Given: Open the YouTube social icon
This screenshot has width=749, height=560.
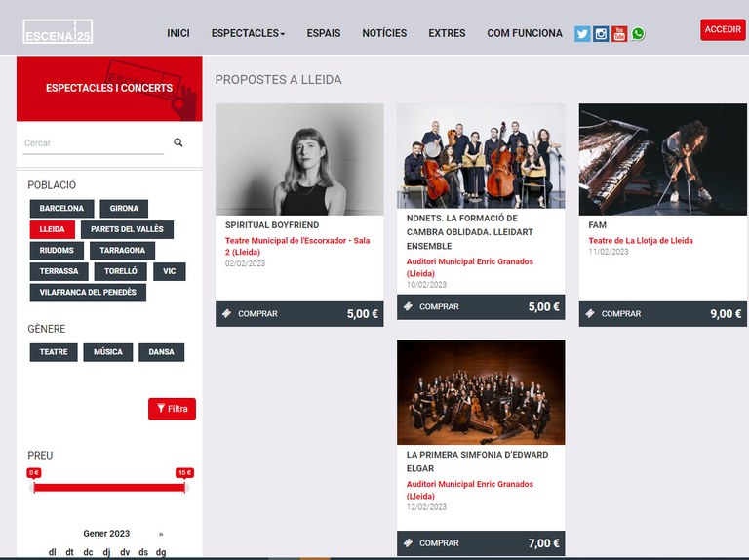Looking at the screenshot, I should [619, 34].
